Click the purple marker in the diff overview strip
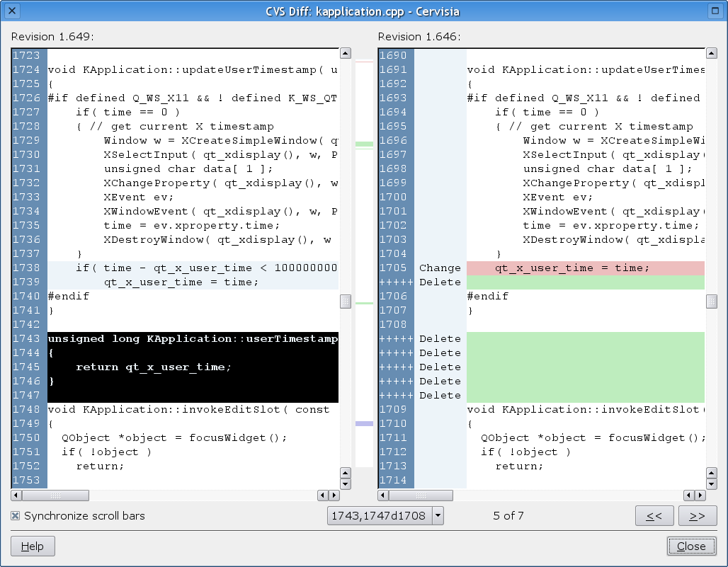 [364, 423]
